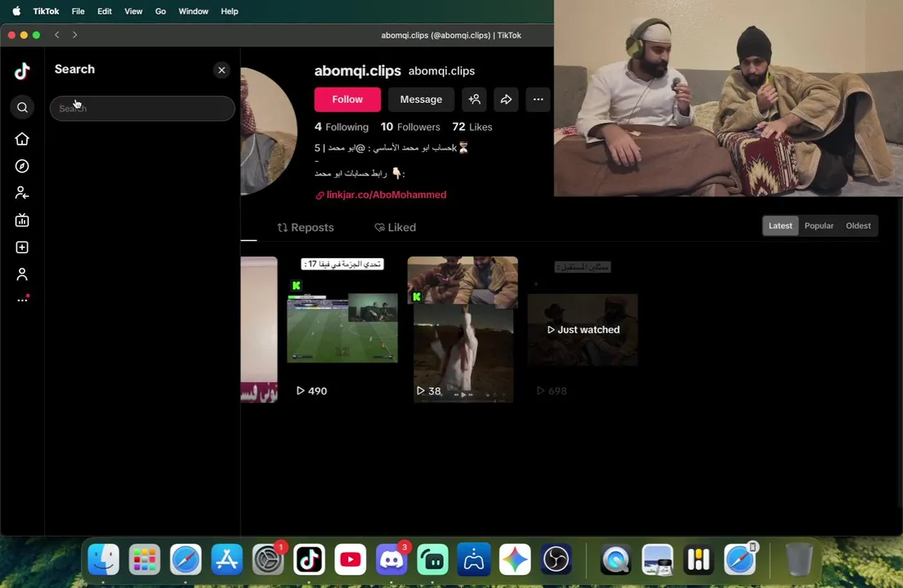
Task: Open the Just watched video thumbnail
Action: tap(583, 329)
